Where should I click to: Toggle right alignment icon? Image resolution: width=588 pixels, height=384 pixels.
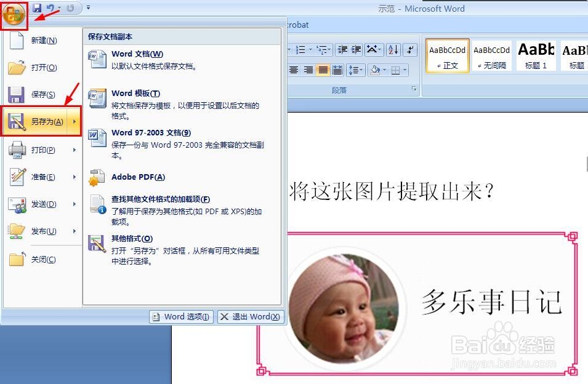308,70
